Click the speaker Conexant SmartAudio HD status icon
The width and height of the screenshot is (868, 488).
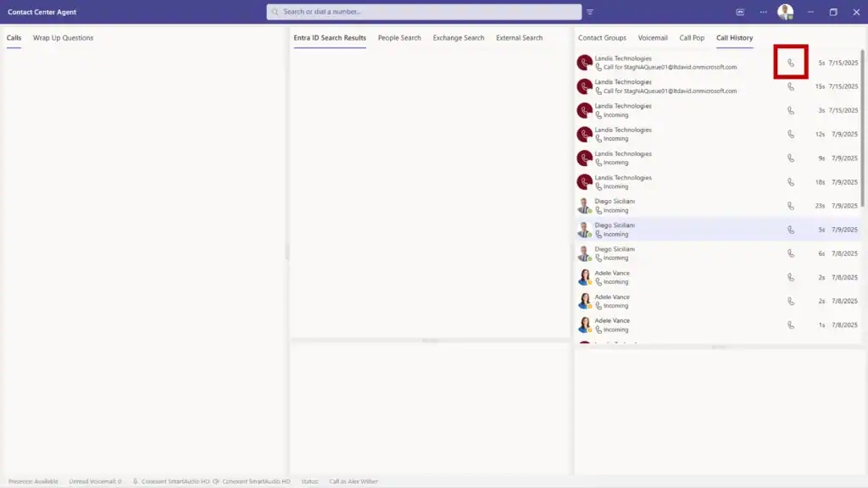click(214, 480)
